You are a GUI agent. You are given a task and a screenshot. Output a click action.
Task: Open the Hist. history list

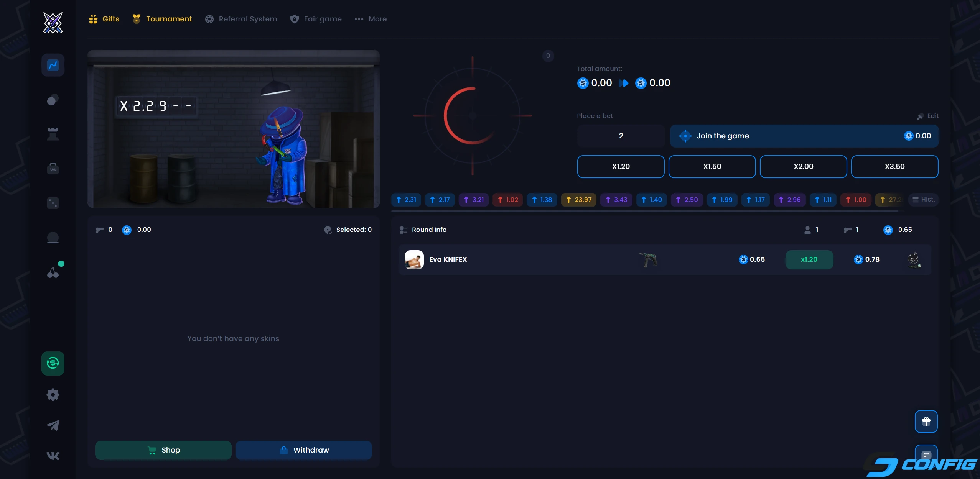(x=924, y=200)
